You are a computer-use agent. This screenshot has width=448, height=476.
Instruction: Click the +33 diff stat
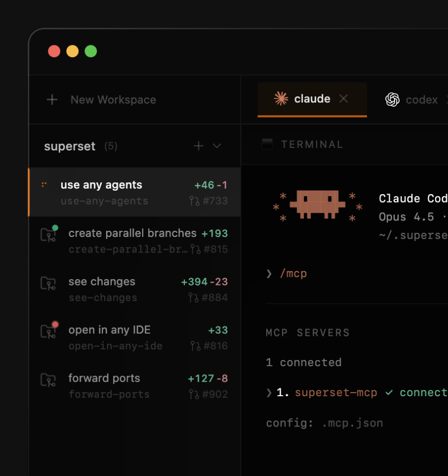click(218, 330)
